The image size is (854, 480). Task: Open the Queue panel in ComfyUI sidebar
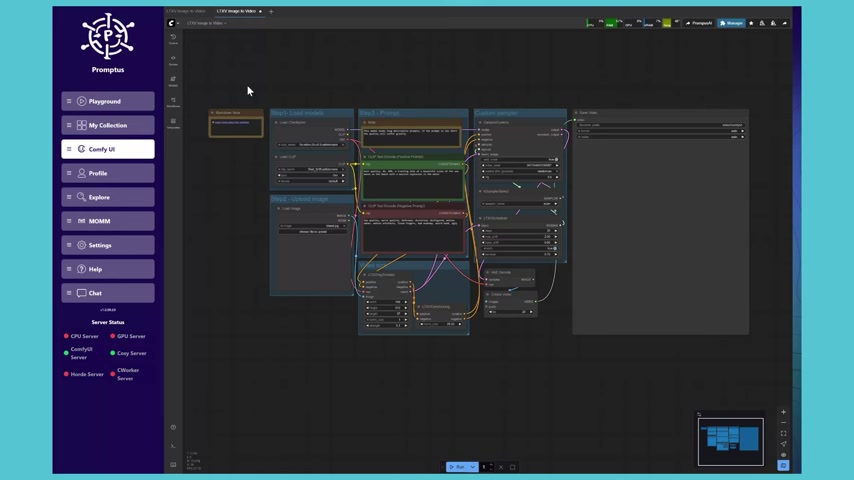tap(173, 39)
